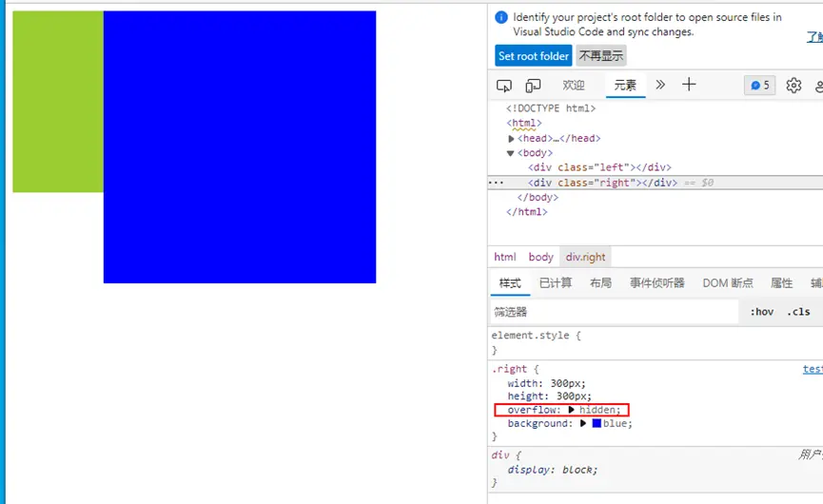
Task: Click the body breadcrumb item
Action: click(x=540, y=257)
